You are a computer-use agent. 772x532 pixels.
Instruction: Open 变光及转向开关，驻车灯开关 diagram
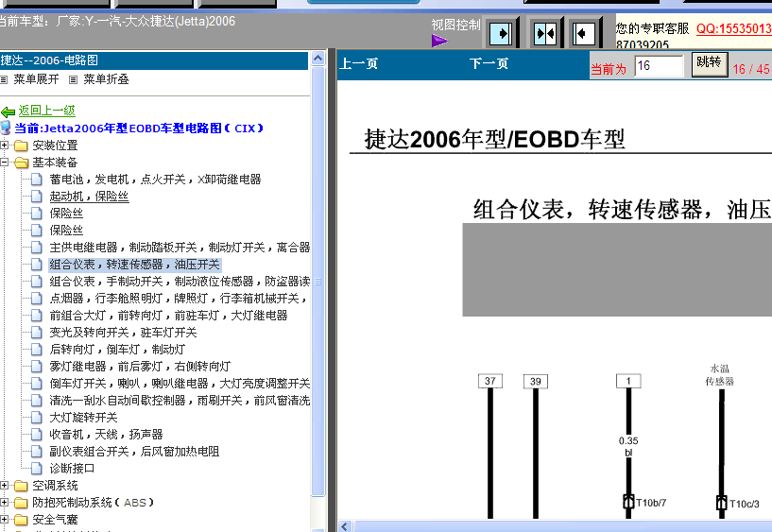click(123, 333)
